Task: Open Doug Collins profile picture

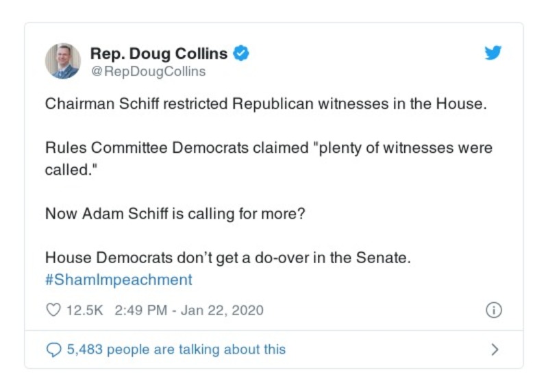Action: point(63,61)
